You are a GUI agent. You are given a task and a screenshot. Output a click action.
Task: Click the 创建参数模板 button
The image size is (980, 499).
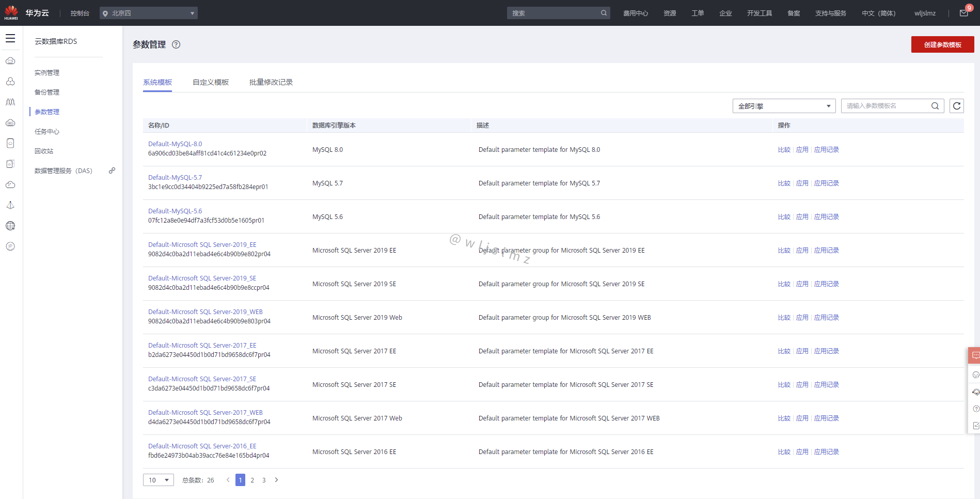tap(942, 44)
